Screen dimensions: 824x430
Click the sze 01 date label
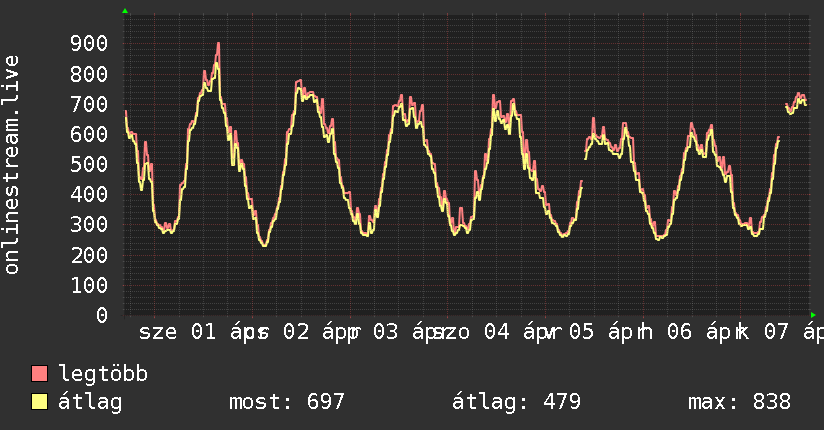click(x=178, y=332)
